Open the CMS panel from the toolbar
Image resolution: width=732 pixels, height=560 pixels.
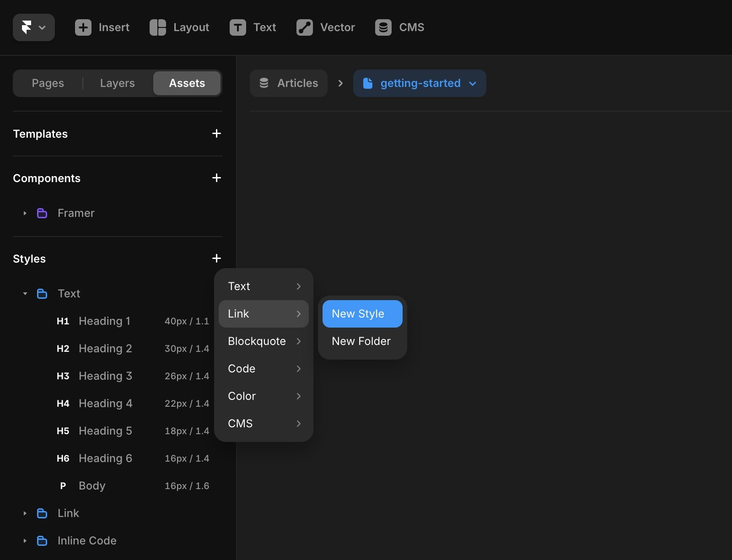click(399, 27)
